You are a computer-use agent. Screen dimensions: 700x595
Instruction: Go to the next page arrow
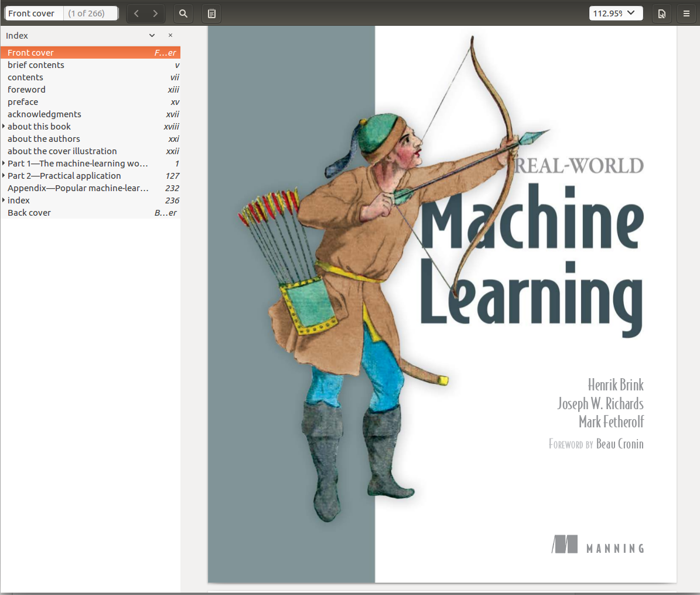155,13
